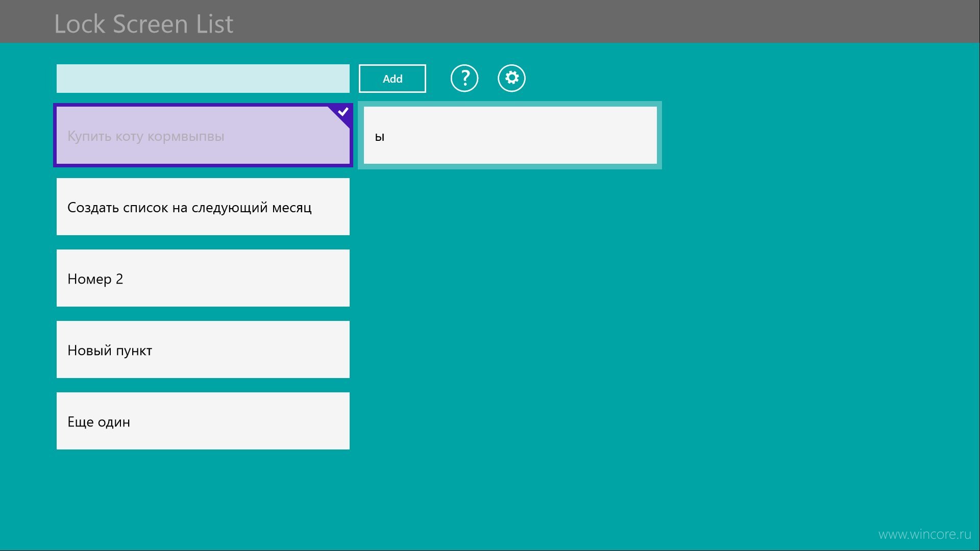Click the Add button
Image resolution: width=980 pixels, height=551 pixels.
click(x=392, y=79)
